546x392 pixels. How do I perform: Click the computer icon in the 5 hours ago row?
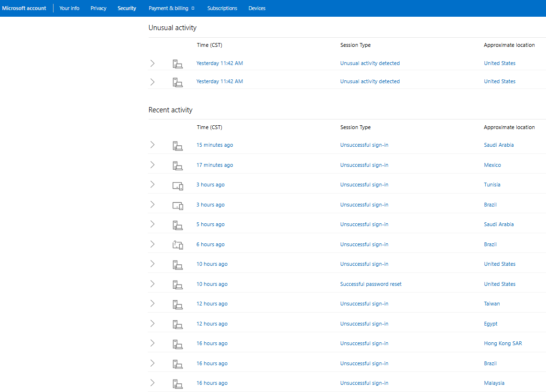(177, 225)
